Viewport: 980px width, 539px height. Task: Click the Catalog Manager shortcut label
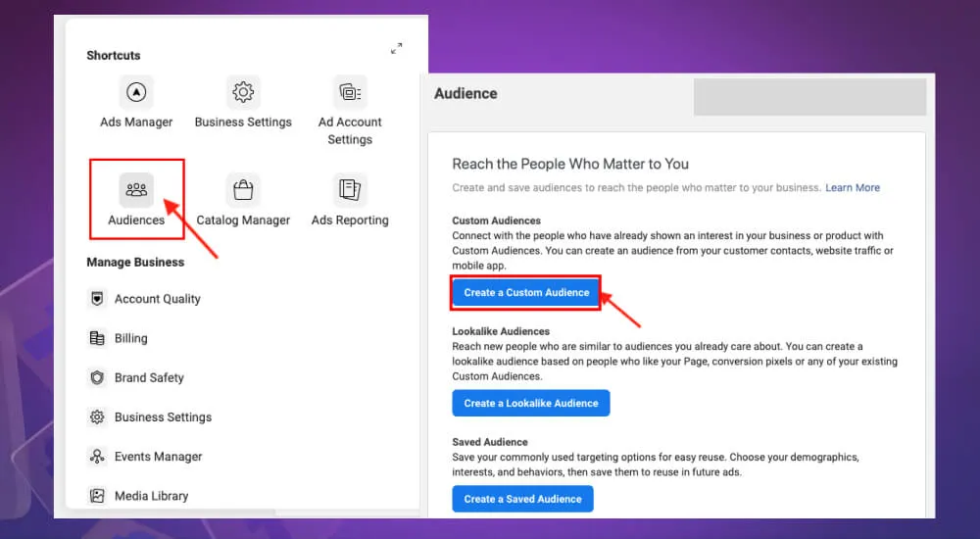click(x=243, y=220)
